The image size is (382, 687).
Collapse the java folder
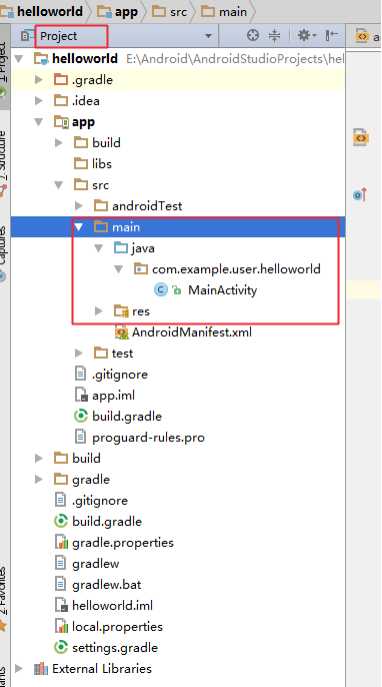99,248
